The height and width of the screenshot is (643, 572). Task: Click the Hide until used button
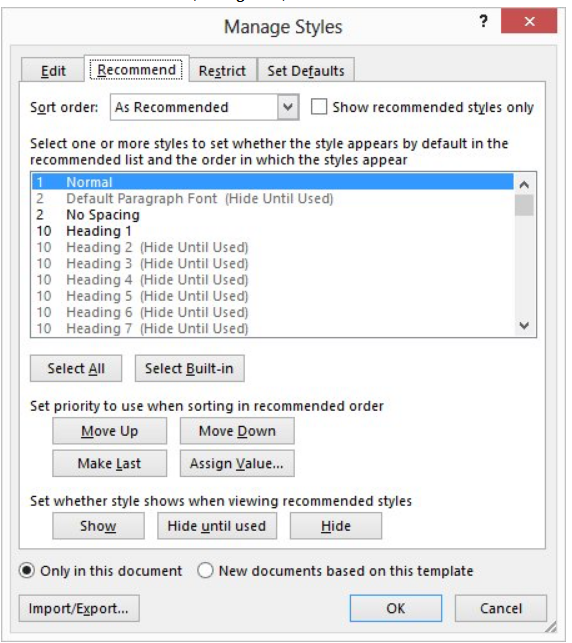pos(217,526)
